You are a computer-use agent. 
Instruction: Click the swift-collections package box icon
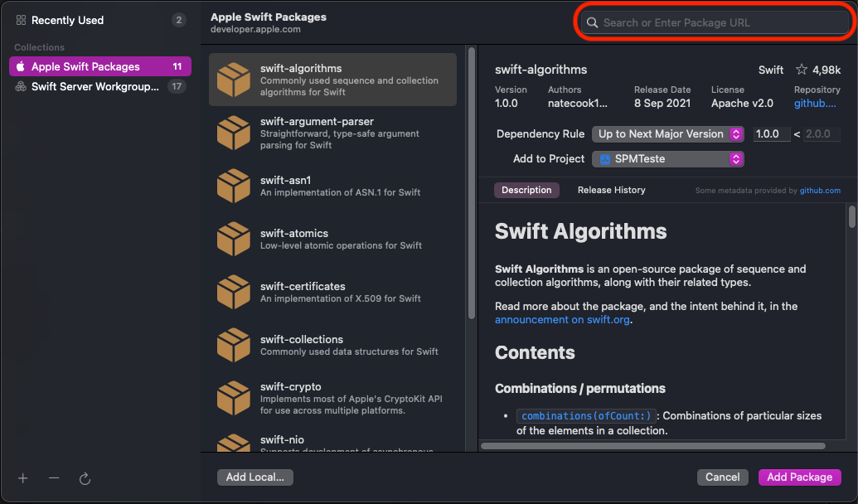(234, 346)
